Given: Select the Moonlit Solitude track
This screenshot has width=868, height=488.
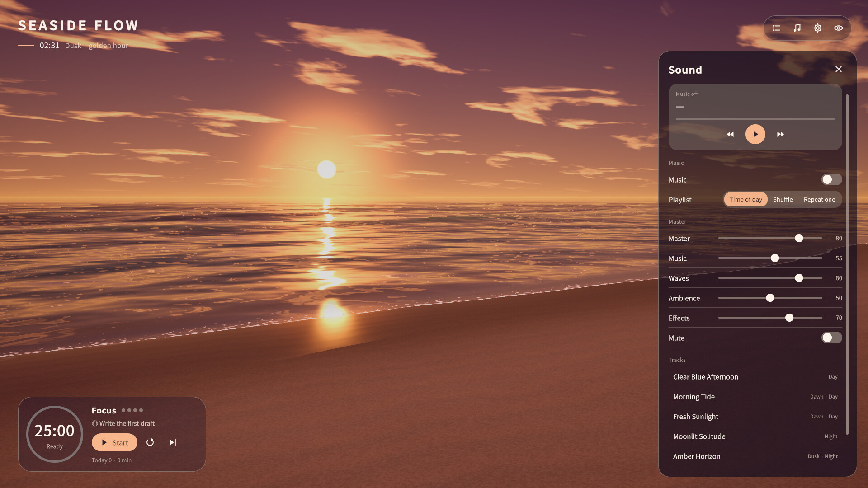Looking at the screenshot, I should (x=755, y=436).
